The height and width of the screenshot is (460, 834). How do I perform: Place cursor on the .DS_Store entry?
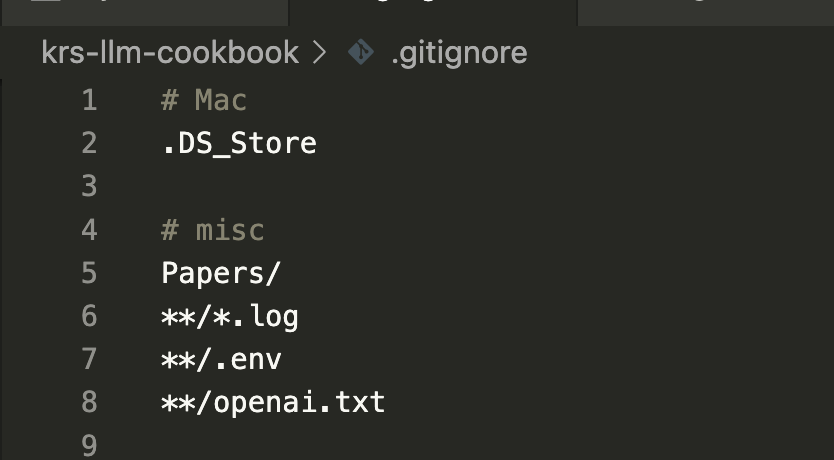click(239, 143)
